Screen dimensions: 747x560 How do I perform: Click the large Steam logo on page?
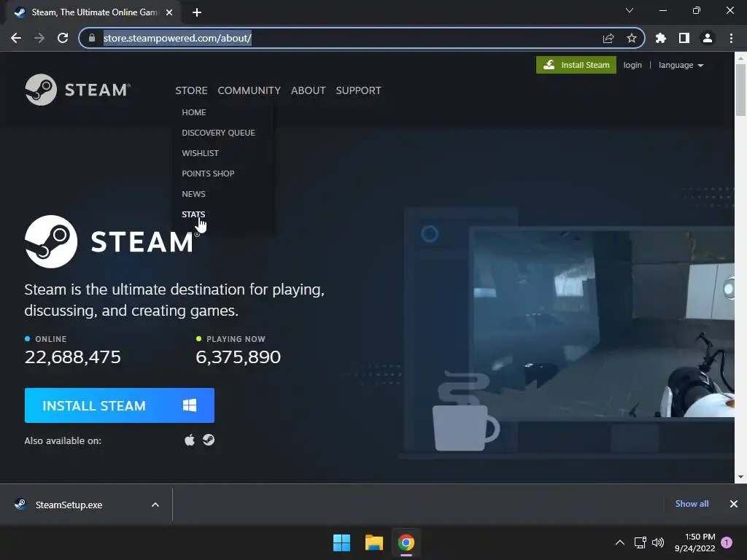pyautogui.click(x=112, y=241)
